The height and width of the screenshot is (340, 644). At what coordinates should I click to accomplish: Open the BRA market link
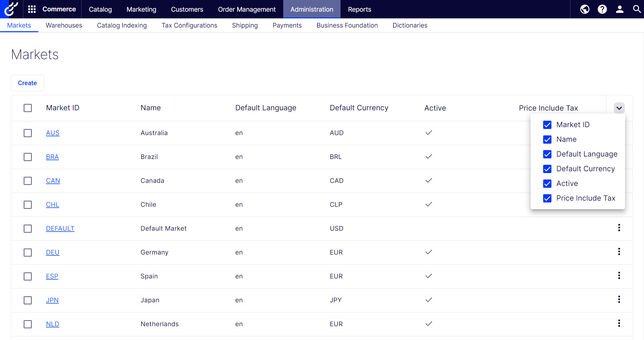pyautogui.click(x=52, y=157)
